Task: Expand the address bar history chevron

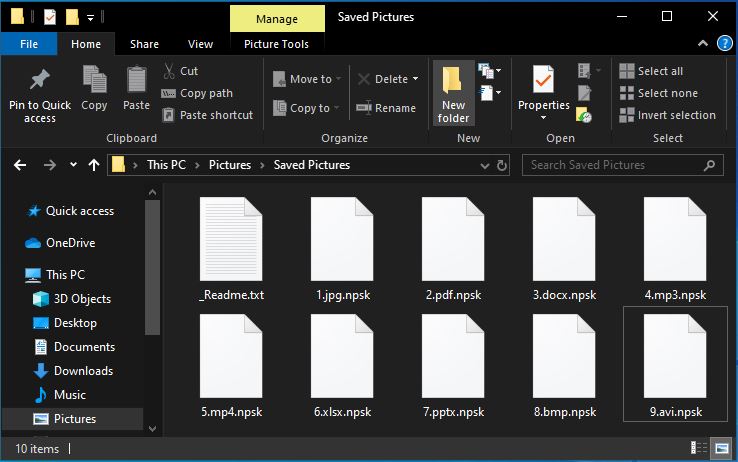Action: coord(485,166)
